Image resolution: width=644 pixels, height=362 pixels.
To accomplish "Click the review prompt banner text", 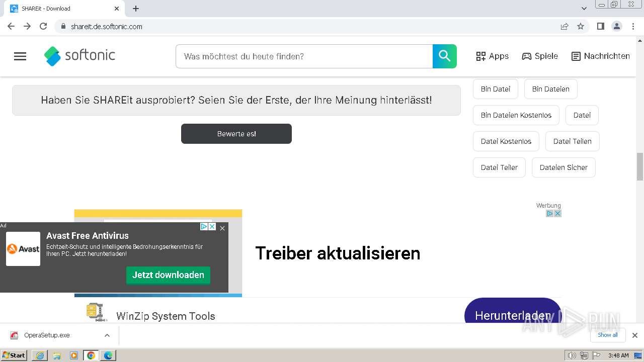I will pyautogui.click(x=236, y=100).
